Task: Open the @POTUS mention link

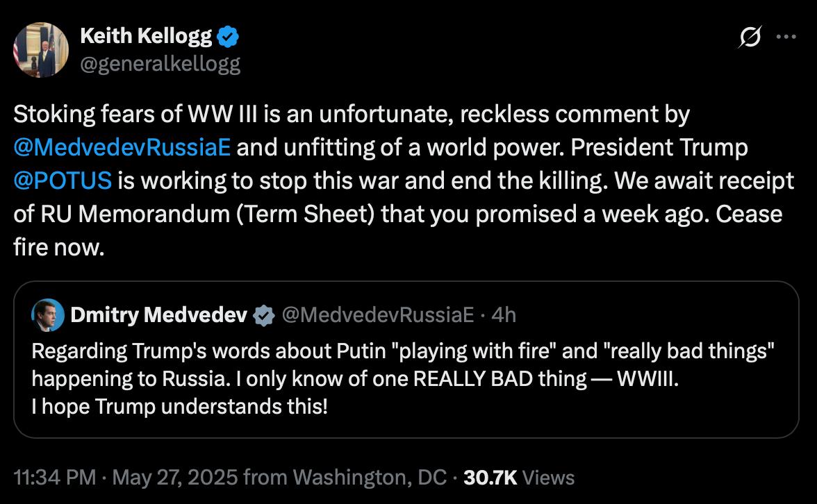Action: click(x=63, y=180)
